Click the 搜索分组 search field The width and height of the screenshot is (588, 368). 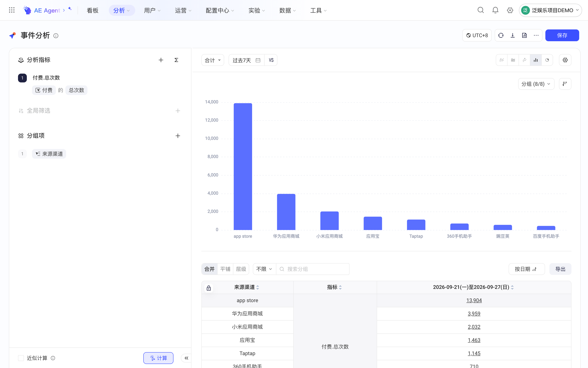coord(313,269)
